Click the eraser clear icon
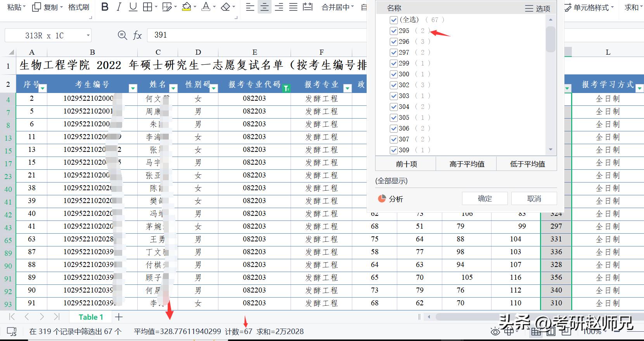 [x=225, y=7]
